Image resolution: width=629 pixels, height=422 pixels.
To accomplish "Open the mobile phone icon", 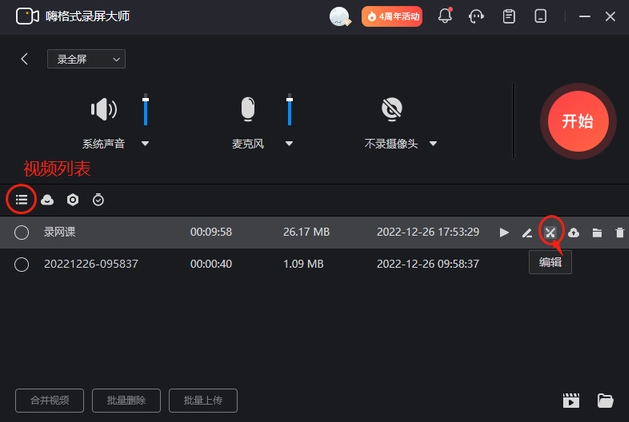I will click(540, 16).
